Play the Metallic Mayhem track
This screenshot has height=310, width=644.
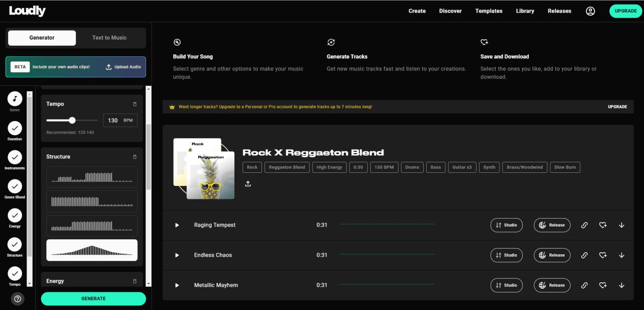(x=177, y=285)
